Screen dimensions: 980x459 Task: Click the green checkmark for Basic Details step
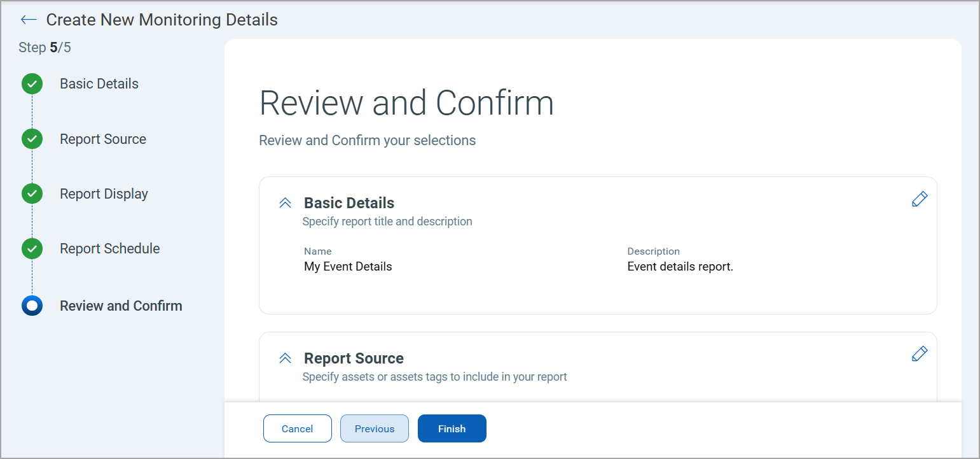pos(32,84)
